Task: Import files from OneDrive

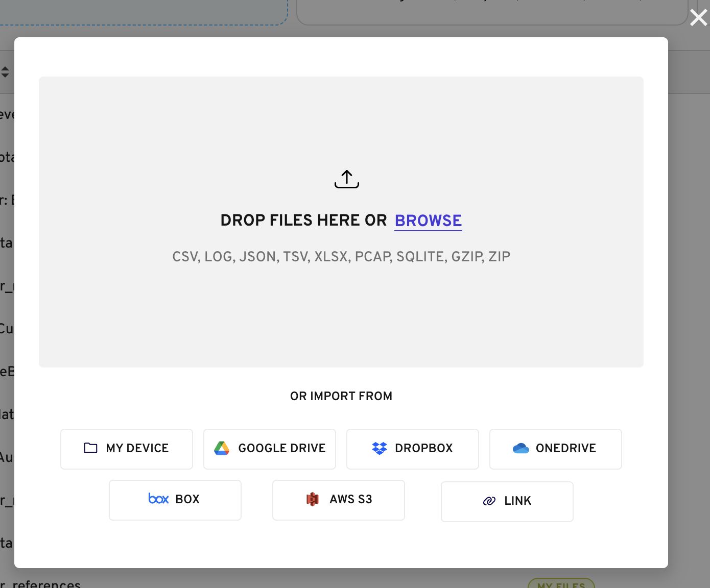Action: [556, 449]
